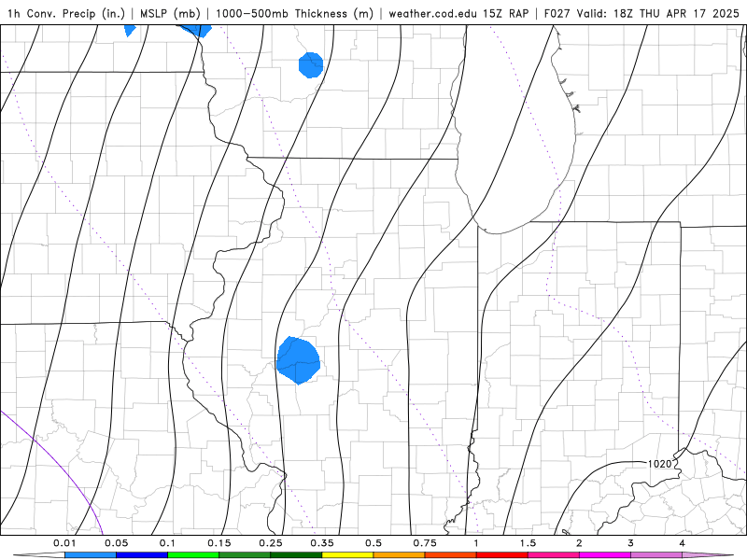Viewport: 747px width, 560px height.
Task: Click the '0.5' legend value
Action: click(x=373, y=543)
